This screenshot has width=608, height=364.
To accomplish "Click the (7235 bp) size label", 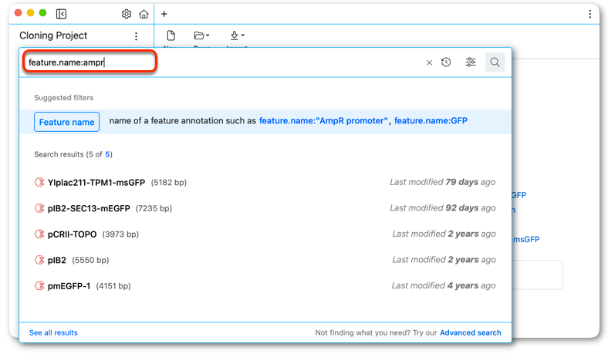I will (x=154, y=208).
